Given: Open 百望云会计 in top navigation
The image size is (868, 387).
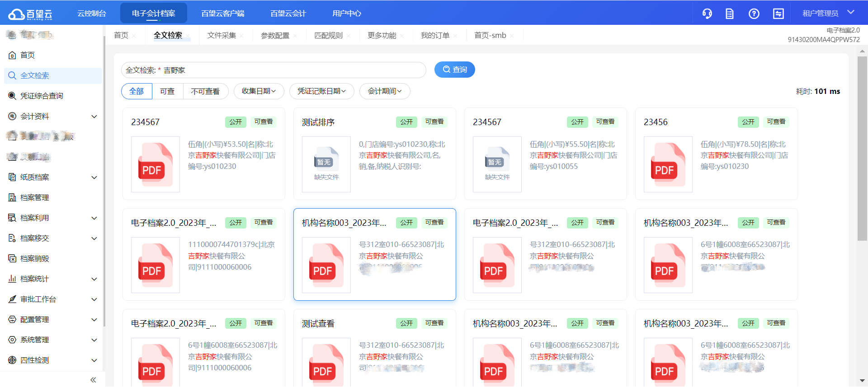Looking at the screenshot, I should [x=288, y=13].
